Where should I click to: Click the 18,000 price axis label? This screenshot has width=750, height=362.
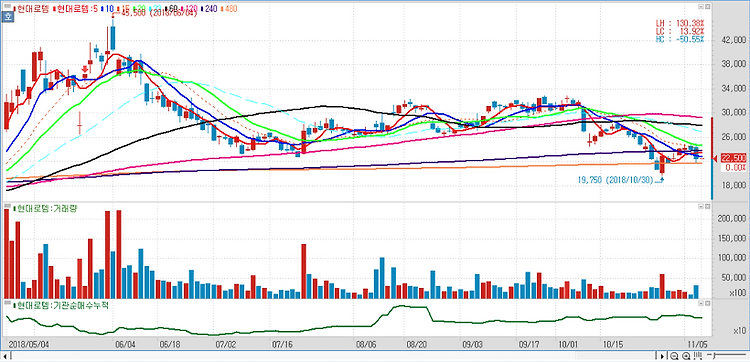[733, 185]
